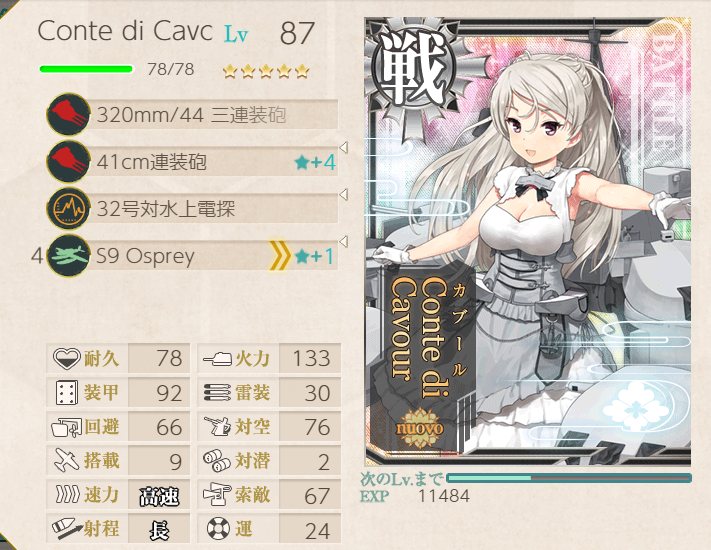
Task: Expand arrow beside 32号対水上電探 slot
Action: [344, 195]
